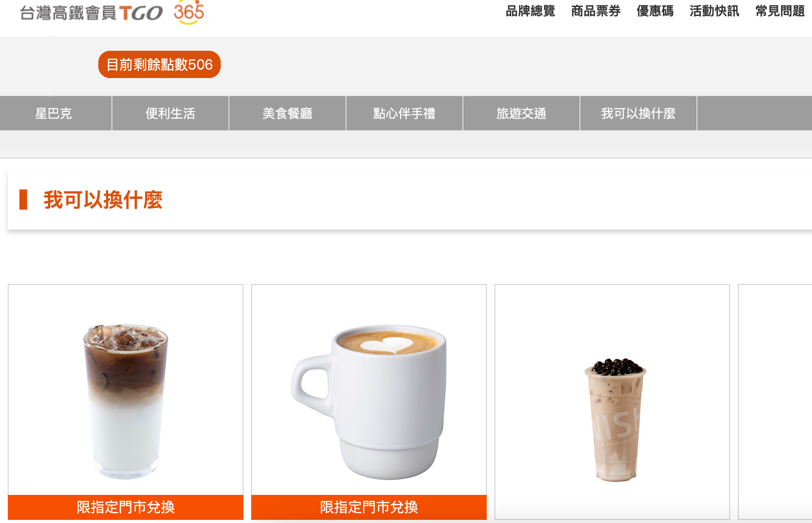Open 常見問題 FAQ link
Screen dimensions: 812x523
point(780,11)
